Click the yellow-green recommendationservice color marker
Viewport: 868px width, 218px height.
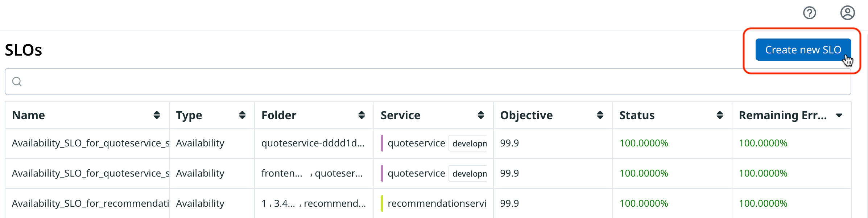coord(382,203)
